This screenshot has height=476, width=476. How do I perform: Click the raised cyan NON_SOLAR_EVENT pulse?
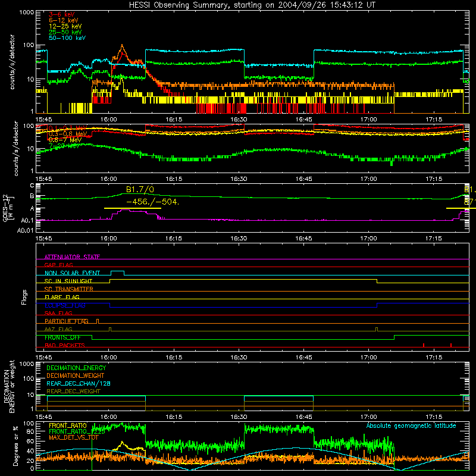point(117,273)
